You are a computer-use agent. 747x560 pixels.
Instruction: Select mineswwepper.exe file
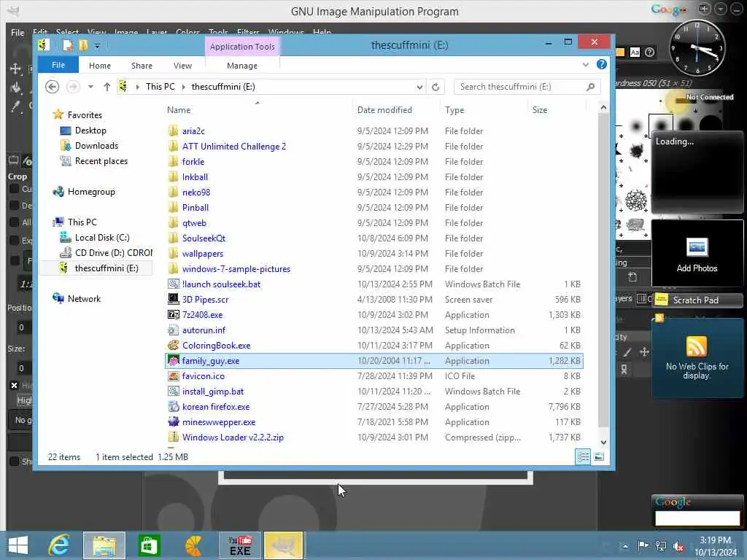click(x=219, y=422)
